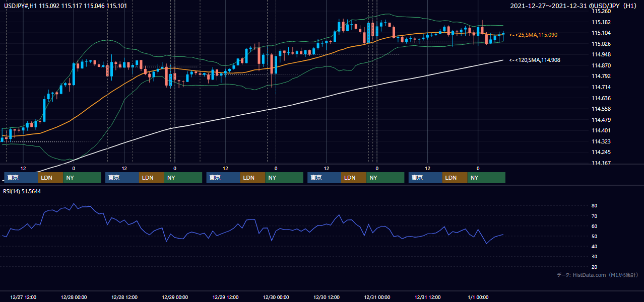
Task: Select the 114.714 price level
Action: [x=600, y=87]
